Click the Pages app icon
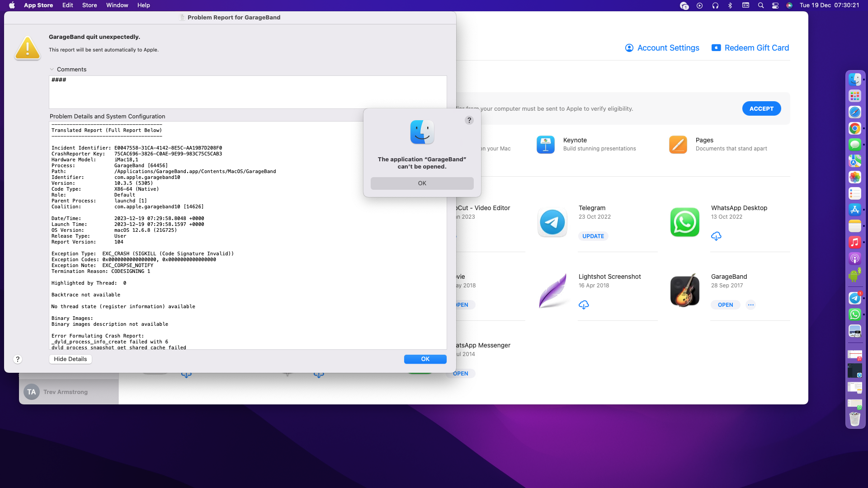The image size is (868, 488). tap(678, 145)
